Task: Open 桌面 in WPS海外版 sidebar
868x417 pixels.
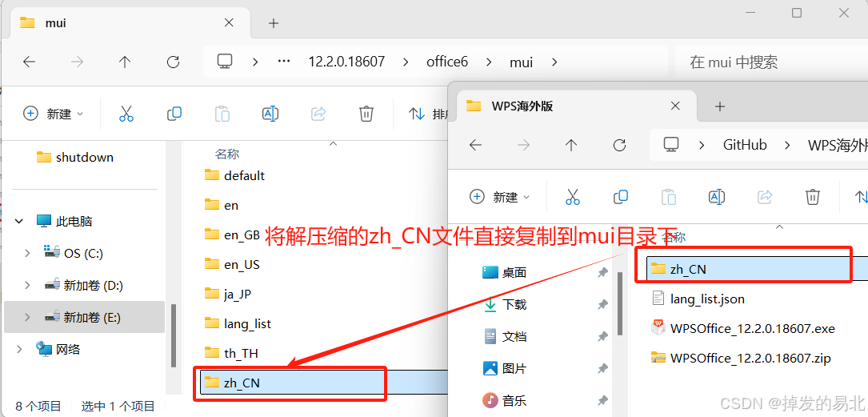Action: click(x=505, y=272)
